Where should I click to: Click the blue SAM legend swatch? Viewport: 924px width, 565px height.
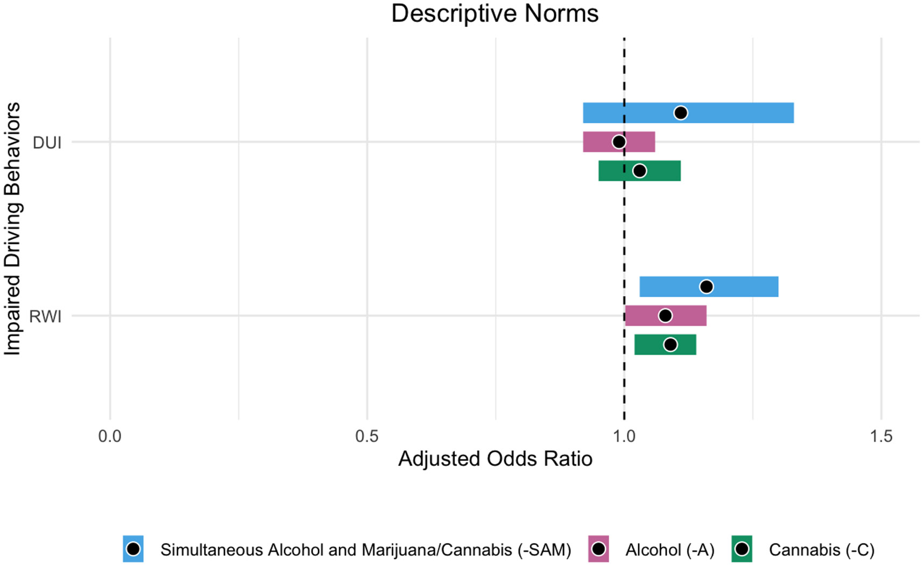coord(133,549)
